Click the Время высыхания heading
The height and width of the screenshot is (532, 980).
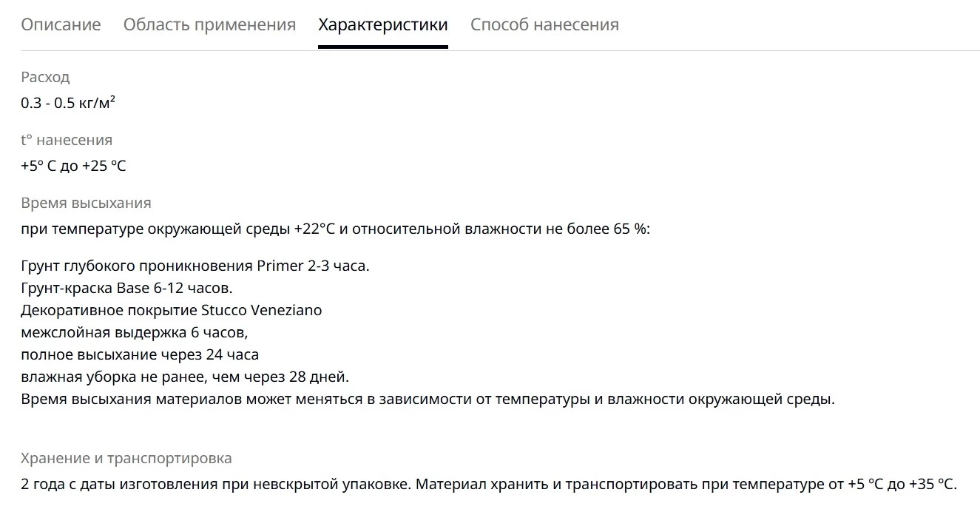[86, 203]
